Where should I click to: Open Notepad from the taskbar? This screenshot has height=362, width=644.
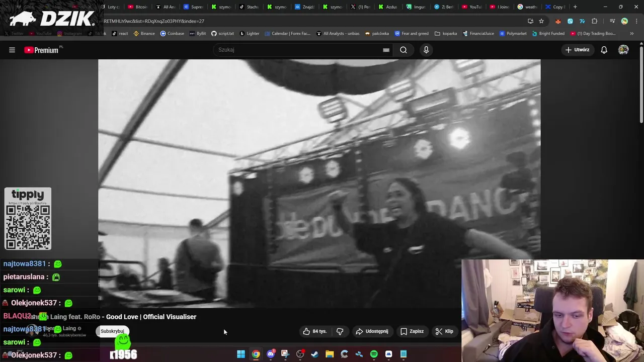pyautogui.click(x=404, y=354)
